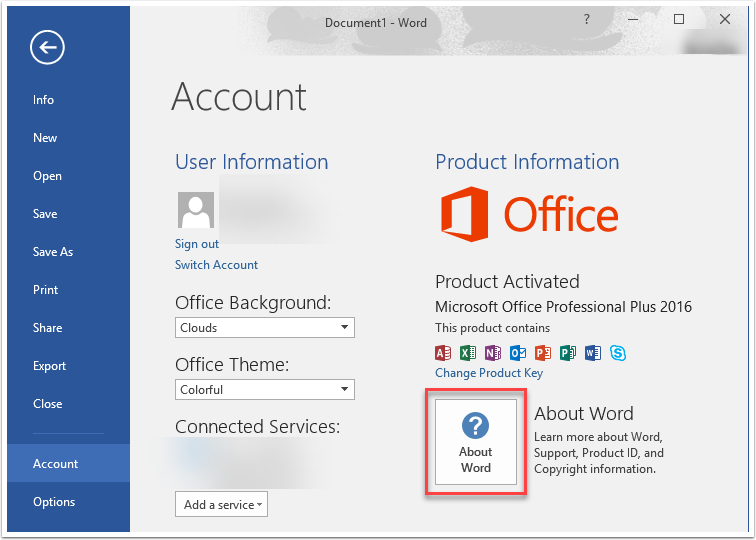Screen dimensions: 756x540
Task: Click the Excel app icon
Action: coord(468,353)
